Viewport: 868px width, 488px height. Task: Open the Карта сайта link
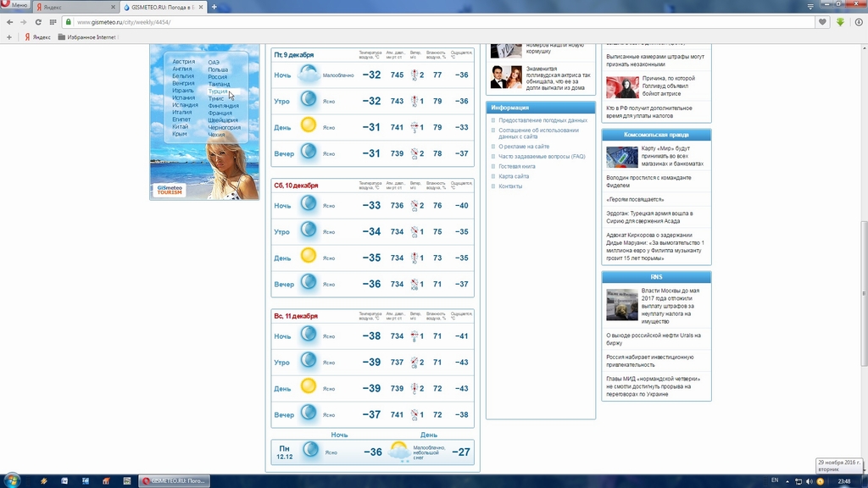tap(514, 176)
